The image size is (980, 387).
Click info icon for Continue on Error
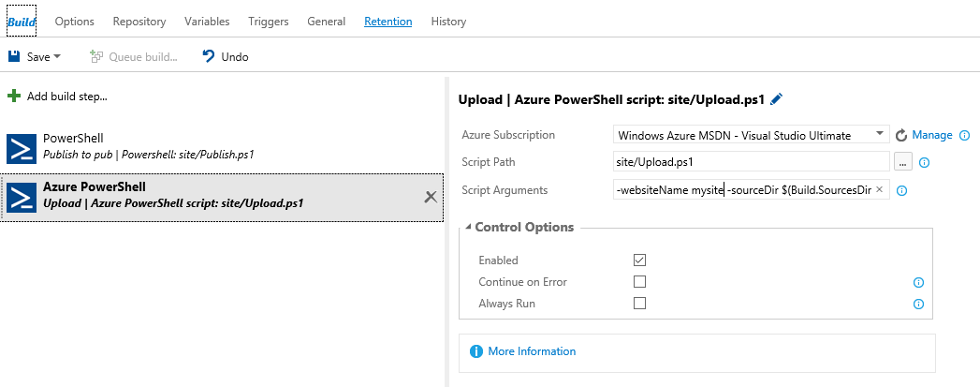(918, 283)
